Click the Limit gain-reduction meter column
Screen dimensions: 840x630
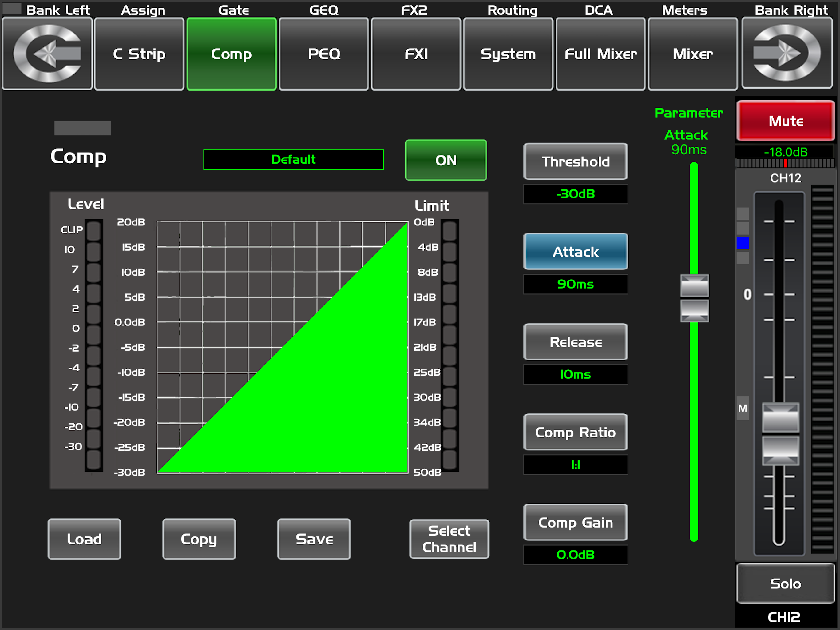click(450, 345)
